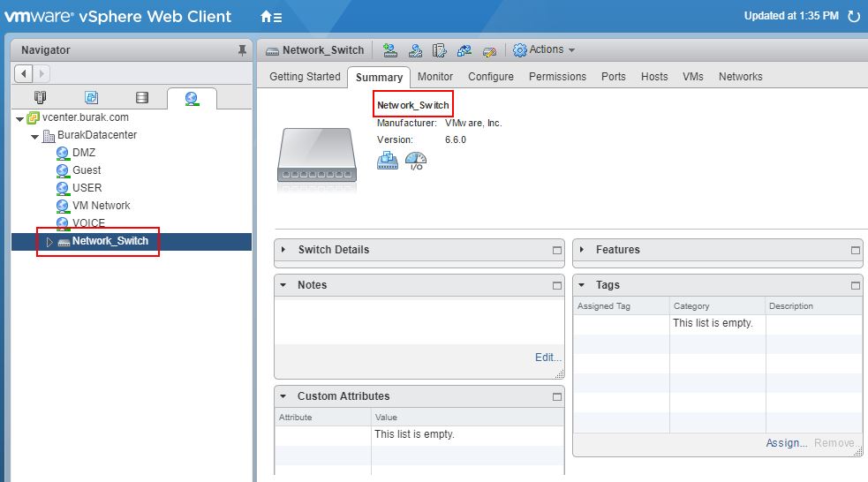Open the Networks tab
The width and height of the screenshot is (868, 482).
pyautogui.click(x=741, y=77)
